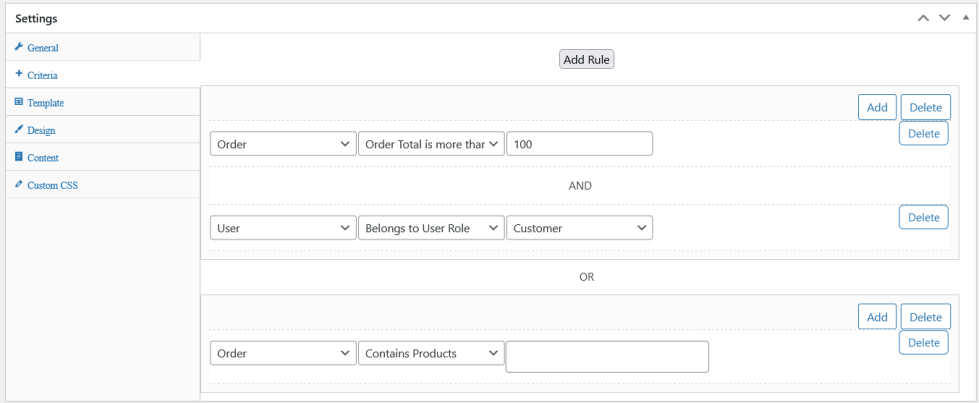Image resolution: width=979 pixels, height=403 pixels.
Task: Move Settings panel down with arrow
Action: click(944, 19)
